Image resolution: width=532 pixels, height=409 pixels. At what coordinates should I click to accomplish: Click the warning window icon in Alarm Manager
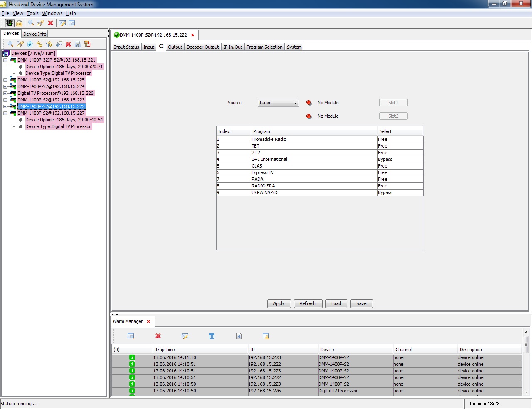click(x=266, y=336)
